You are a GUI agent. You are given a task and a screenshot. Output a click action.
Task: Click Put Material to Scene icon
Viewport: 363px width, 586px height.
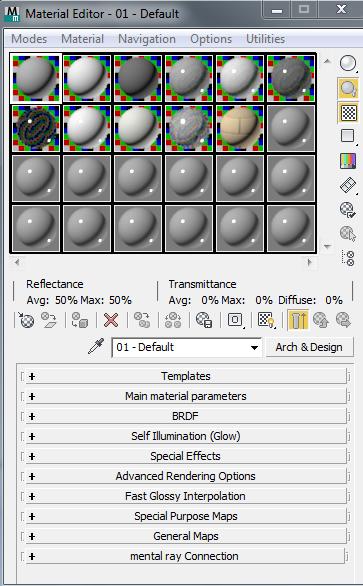(x=49, y=320)
